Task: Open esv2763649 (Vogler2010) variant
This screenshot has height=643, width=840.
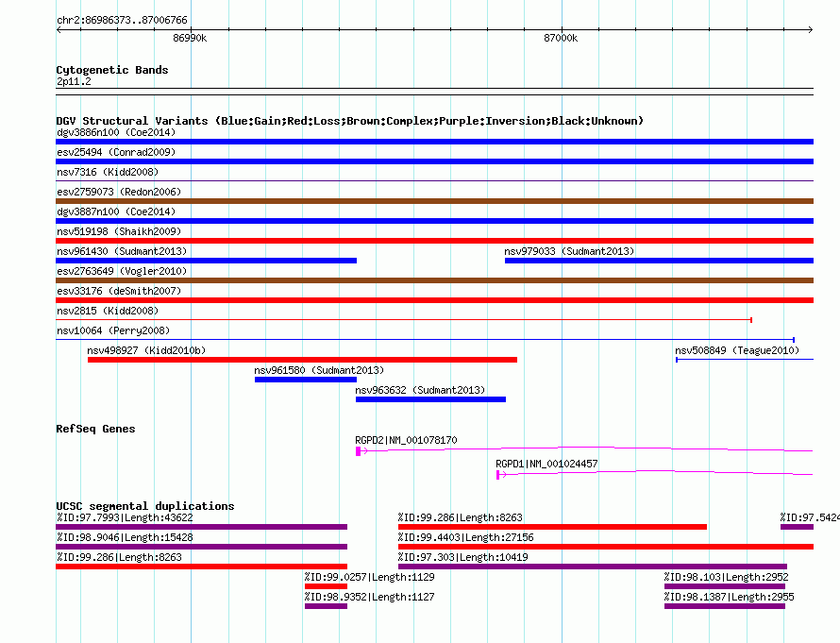Action: point(434,280)
